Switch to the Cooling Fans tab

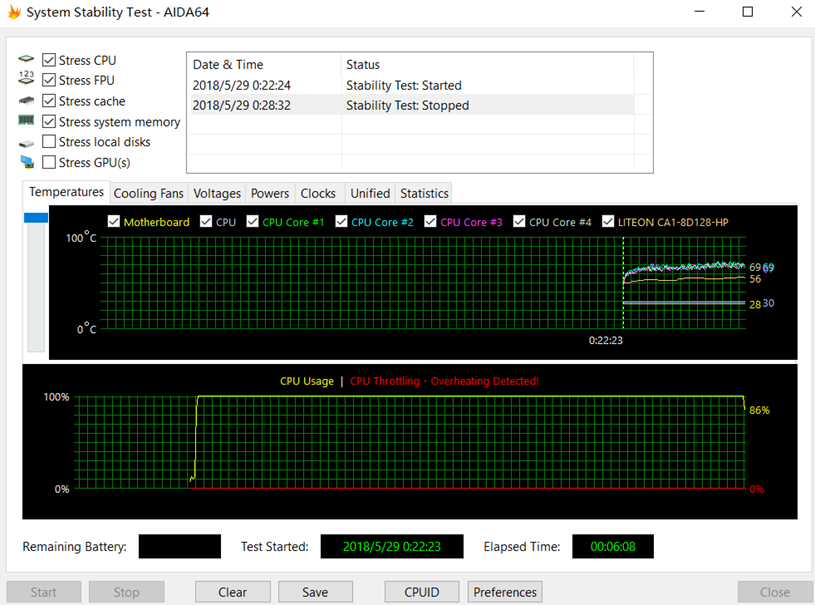coord(148,193)
